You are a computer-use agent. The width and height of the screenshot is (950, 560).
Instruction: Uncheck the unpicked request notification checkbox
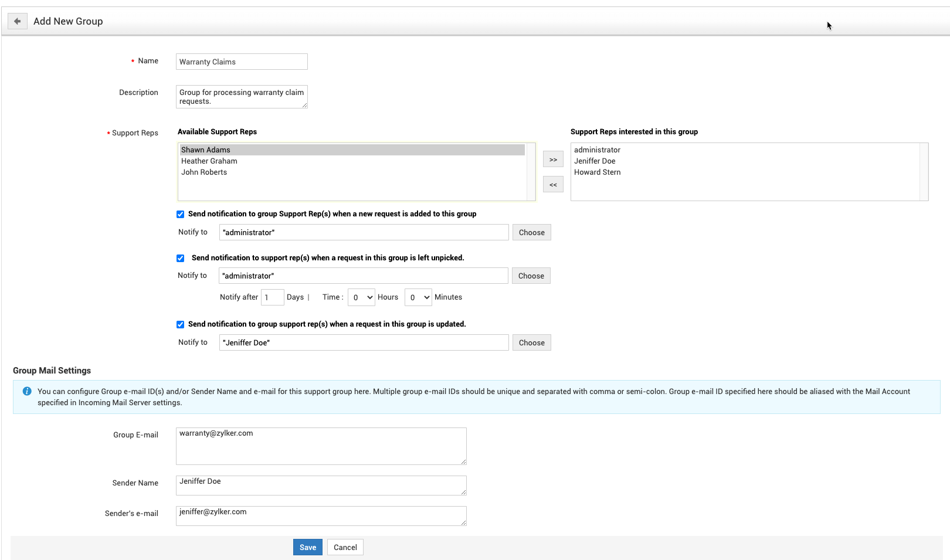[181, 259]
